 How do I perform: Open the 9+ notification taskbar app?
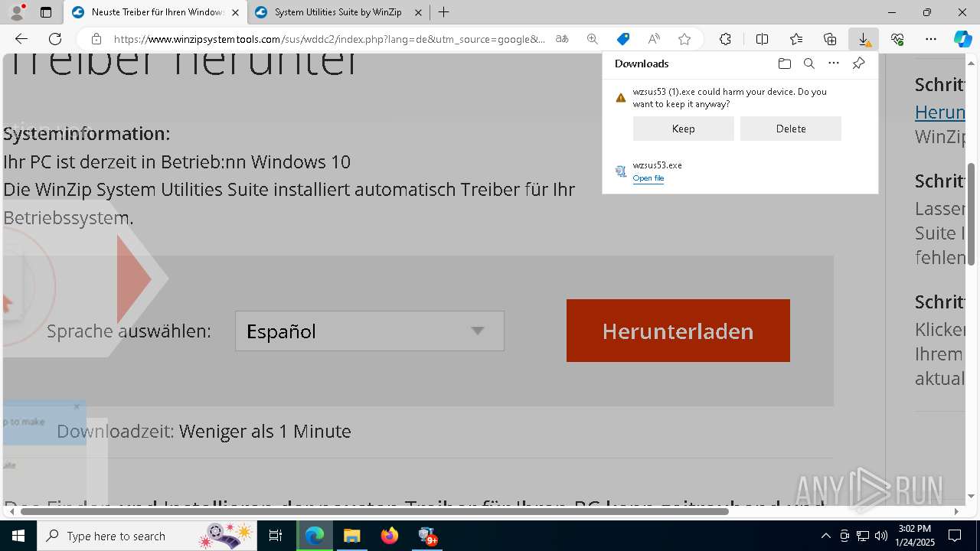click(x=427, y=536)
